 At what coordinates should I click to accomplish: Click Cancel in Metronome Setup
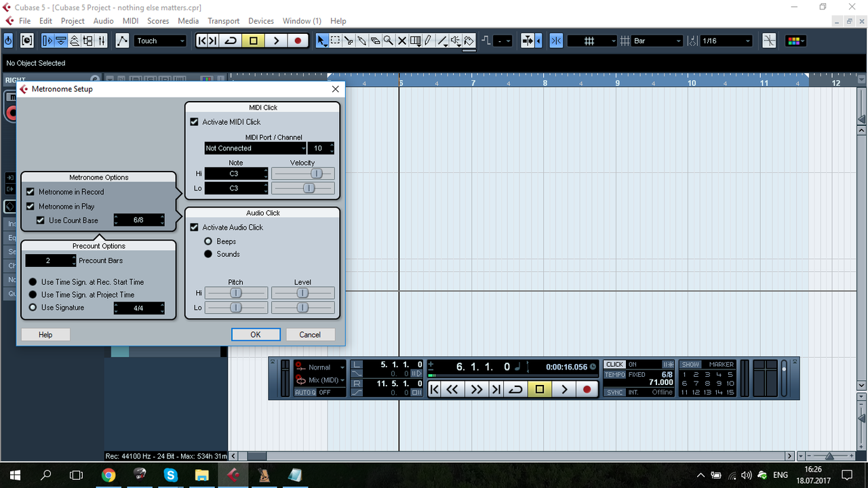point(310,335)
